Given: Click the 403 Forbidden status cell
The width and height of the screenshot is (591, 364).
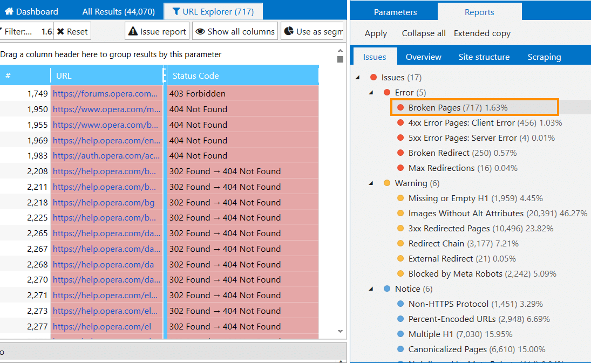Looking at the screenshot, I should [243, 93].
